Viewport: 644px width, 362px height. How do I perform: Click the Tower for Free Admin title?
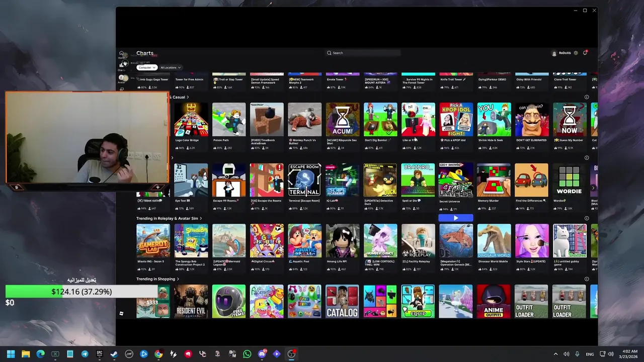point(189,79)
